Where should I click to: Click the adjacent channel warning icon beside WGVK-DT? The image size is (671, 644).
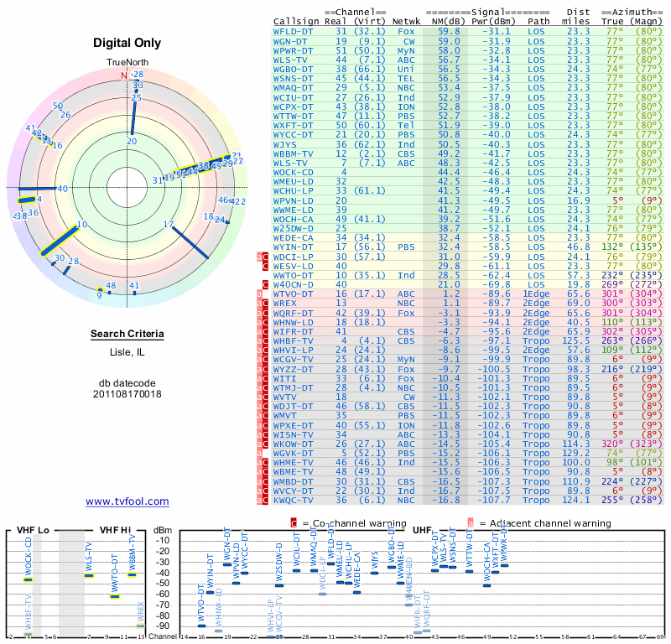258,453
